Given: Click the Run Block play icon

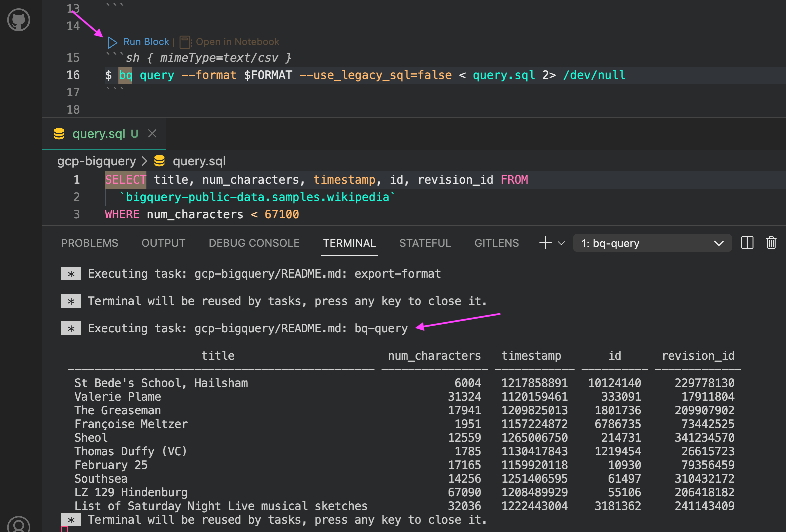Looking at the screenshot, I should point(112,42).
